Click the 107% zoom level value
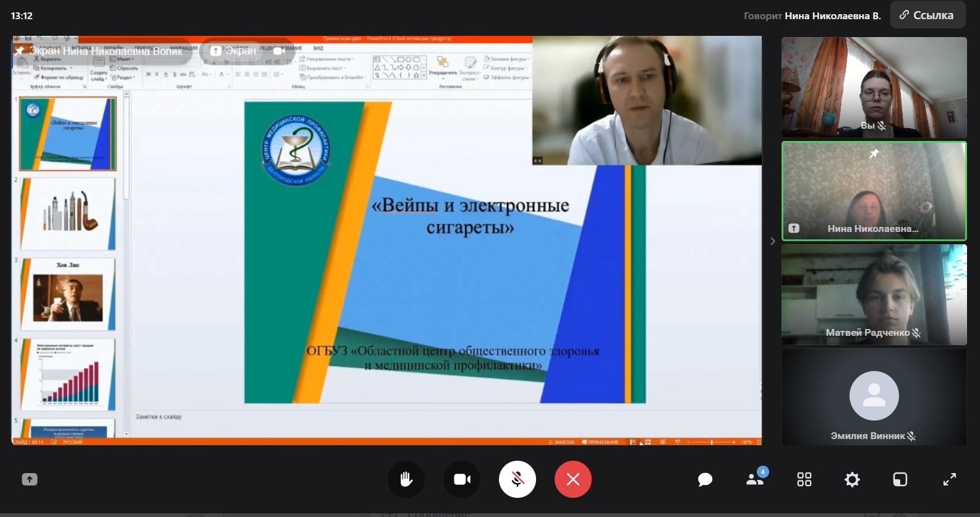Viewport: 980px width, 517px height. 746,442
